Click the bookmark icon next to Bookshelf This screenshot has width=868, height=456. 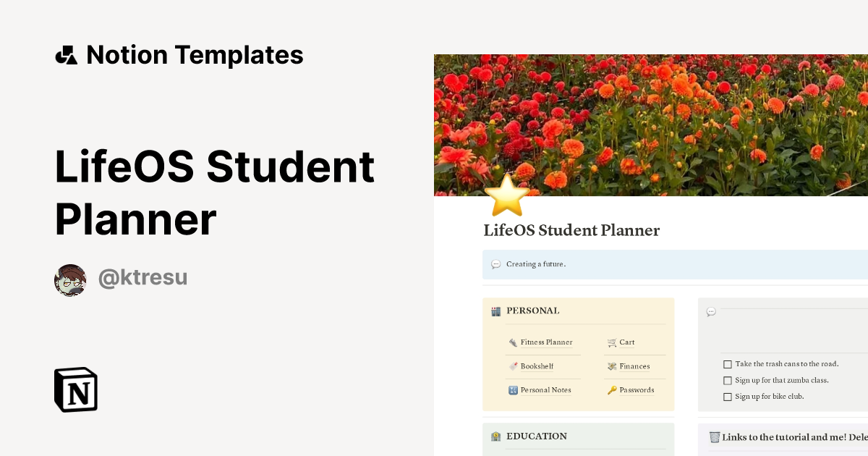[512, 366]
